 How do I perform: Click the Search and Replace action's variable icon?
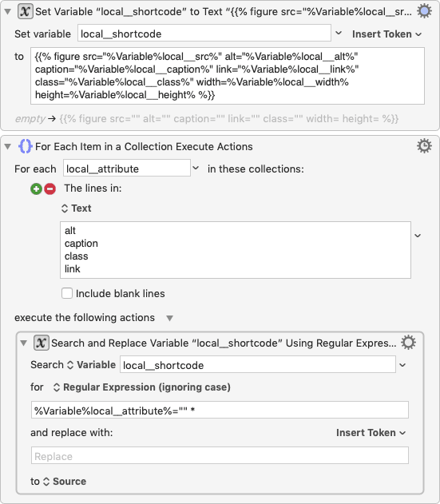tap(42, 343)
